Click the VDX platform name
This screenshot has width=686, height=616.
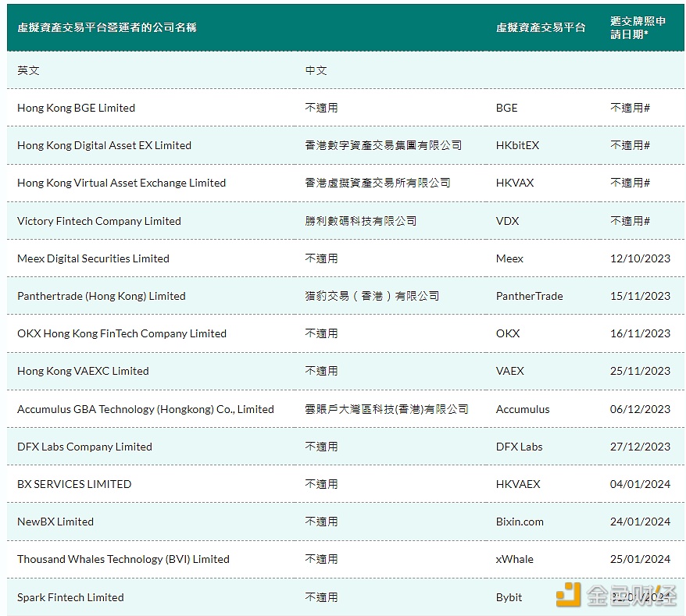tap(508, 221)
